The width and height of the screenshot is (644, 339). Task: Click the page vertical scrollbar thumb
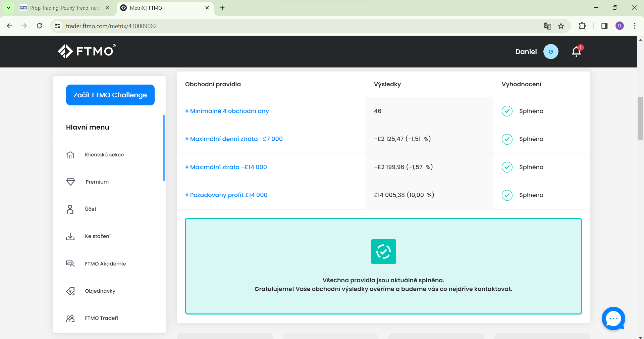(640, 118)
